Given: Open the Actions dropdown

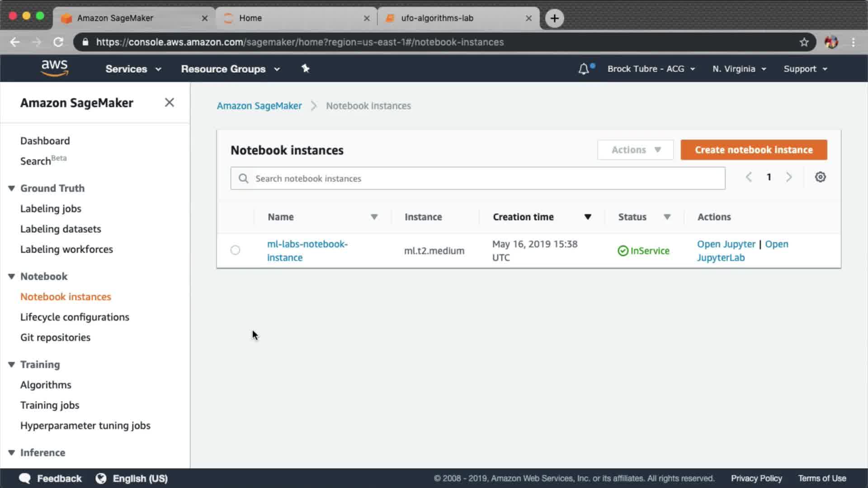Looking at the screenshot, I should coord(635,150).
